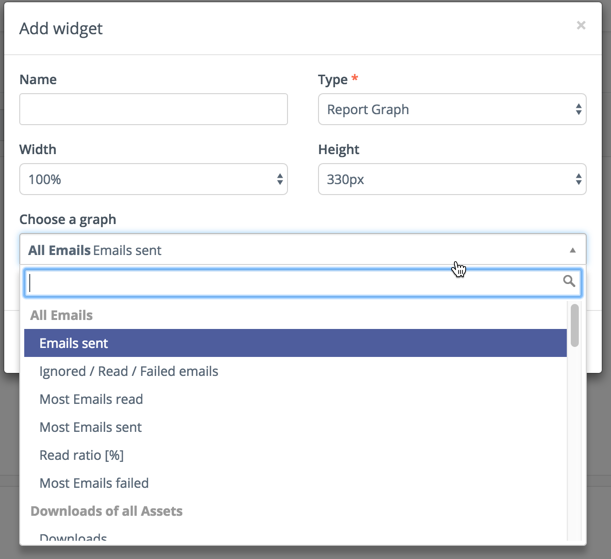Click the graph search box
The height and width of the screenshot is (559, 611).
click(x=290, y=282)
